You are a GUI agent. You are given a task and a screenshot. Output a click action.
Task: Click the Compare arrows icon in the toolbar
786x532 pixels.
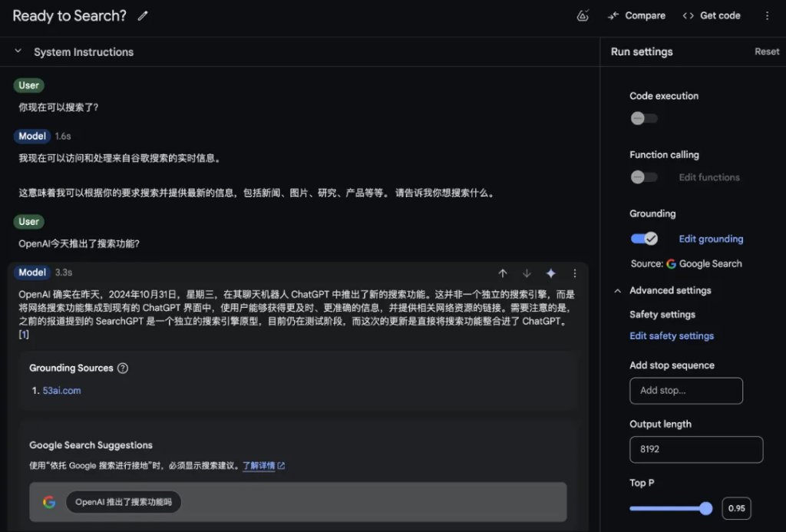pos(614,15)
